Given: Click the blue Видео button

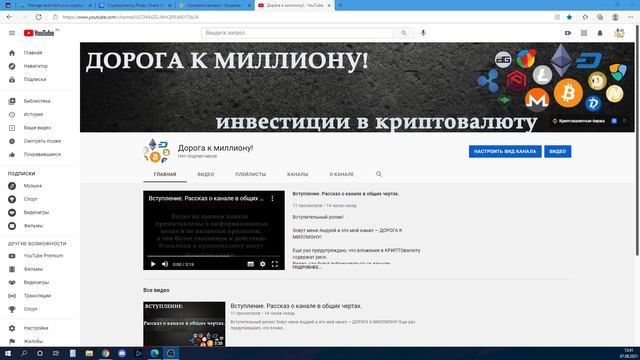Looking at the screenshot, I should (558, 151).
